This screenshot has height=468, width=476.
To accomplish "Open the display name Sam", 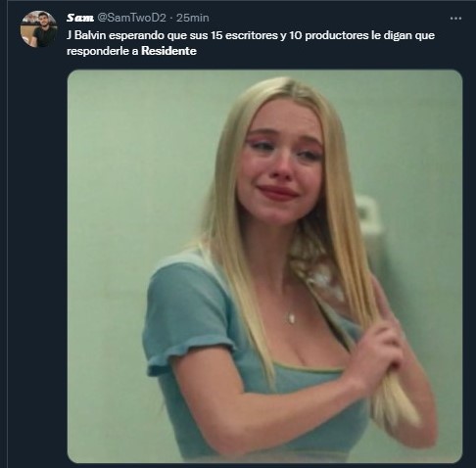I will (x=80, y=18).
